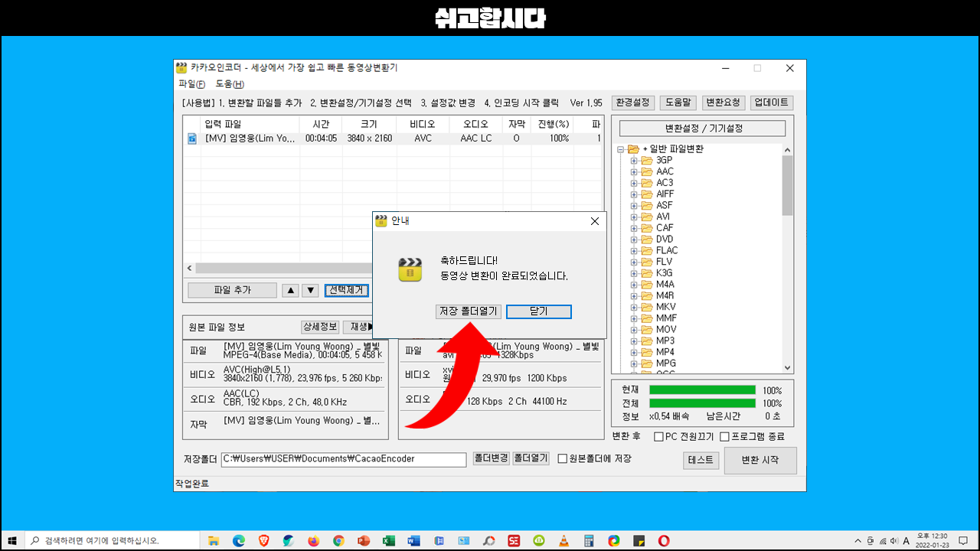Image resolution: width=980 pixels, height=551 pixels.
Task: Open the notification center icon
Action: pos(963,540)
